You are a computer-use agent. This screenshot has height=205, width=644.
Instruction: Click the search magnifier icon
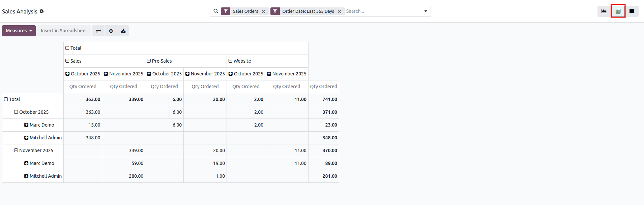coord(216,11)
